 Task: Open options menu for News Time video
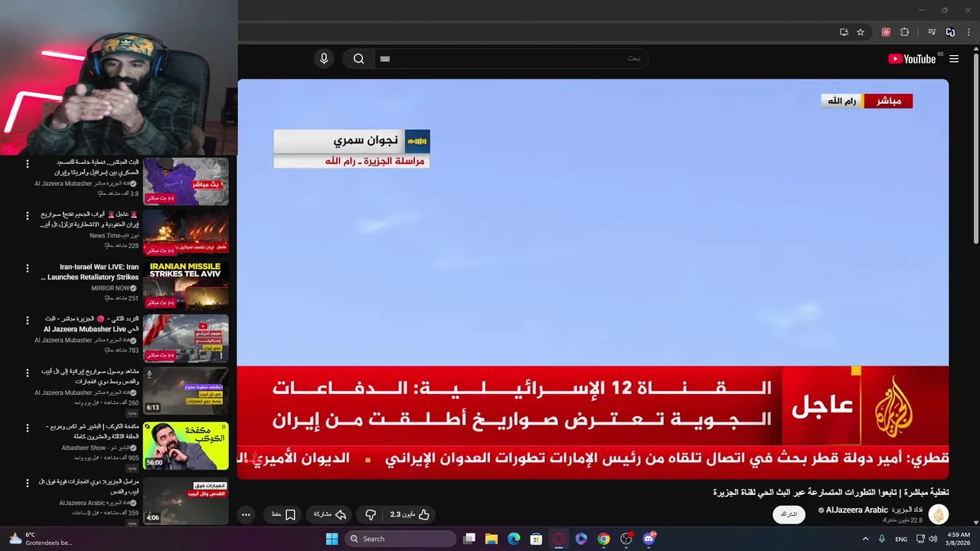28,216
